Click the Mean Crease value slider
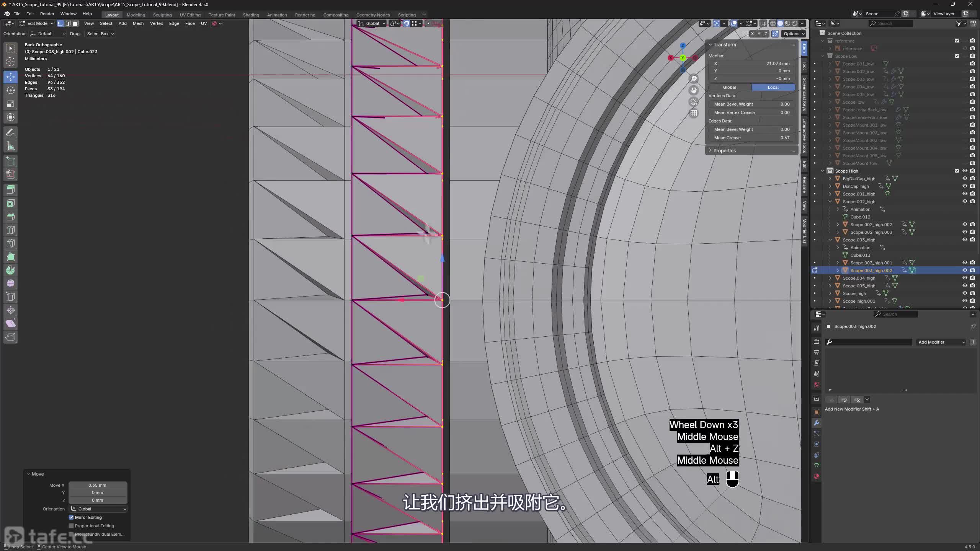This screenshot has height=551, width=980. (752, 138)
